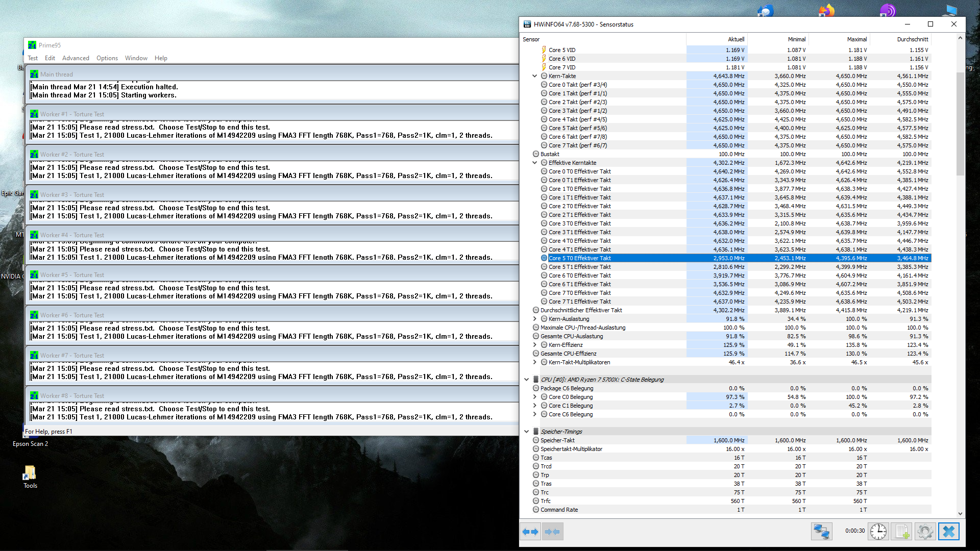Expand the Kern-Effizienz entry
The height and width of the screenshot is (551, 980).
[534, 345]
